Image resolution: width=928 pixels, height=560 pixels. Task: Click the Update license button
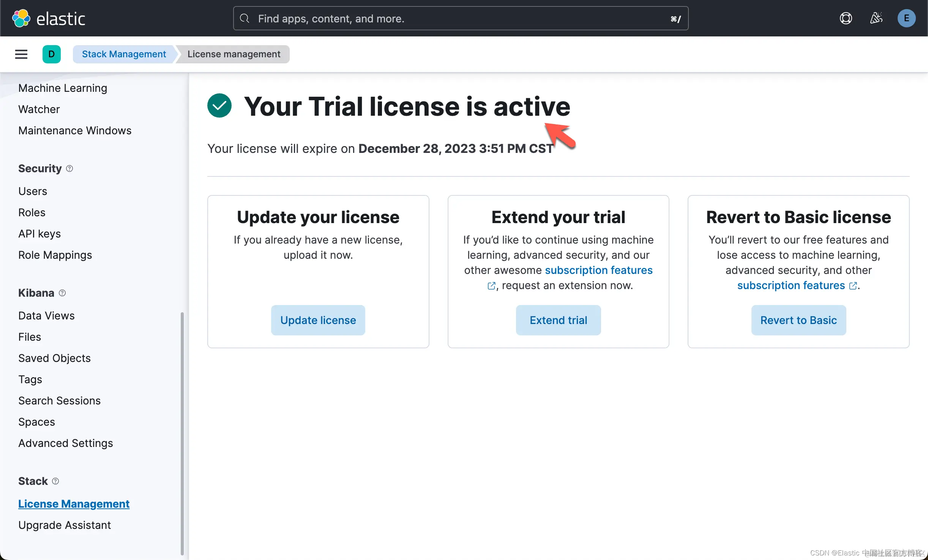(x=318, y=320)
